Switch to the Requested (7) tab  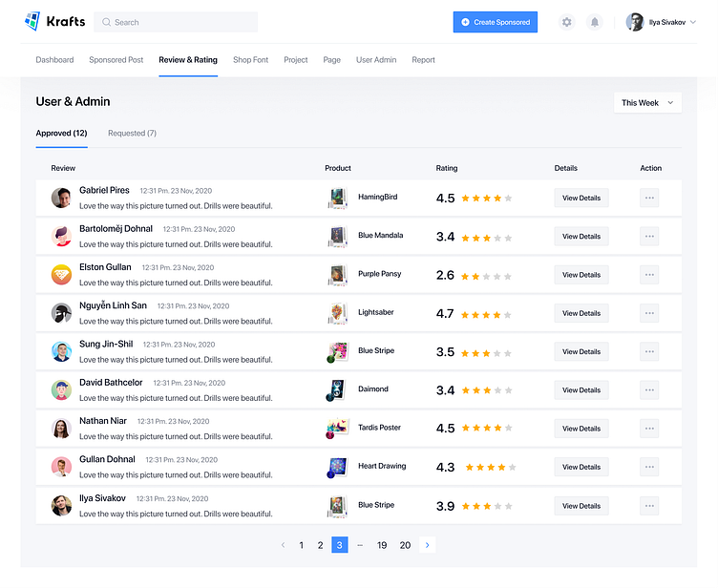[x=133, y=134]
